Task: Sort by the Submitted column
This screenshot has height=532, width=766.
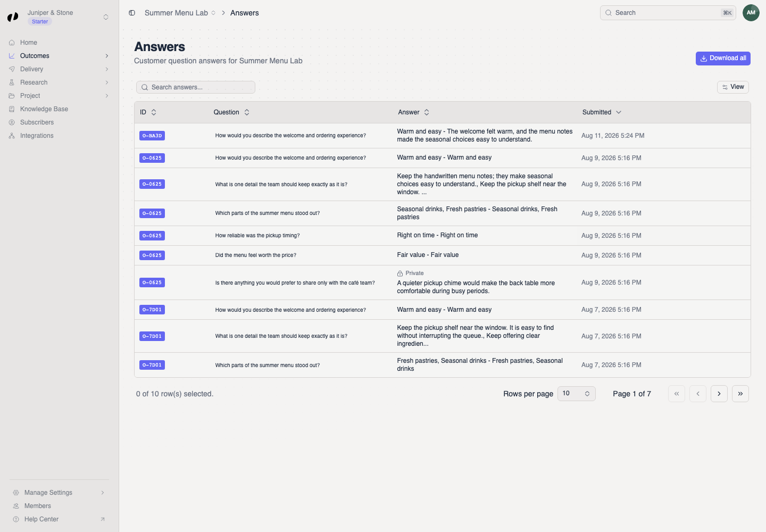Action: click(x=602, y=112)
